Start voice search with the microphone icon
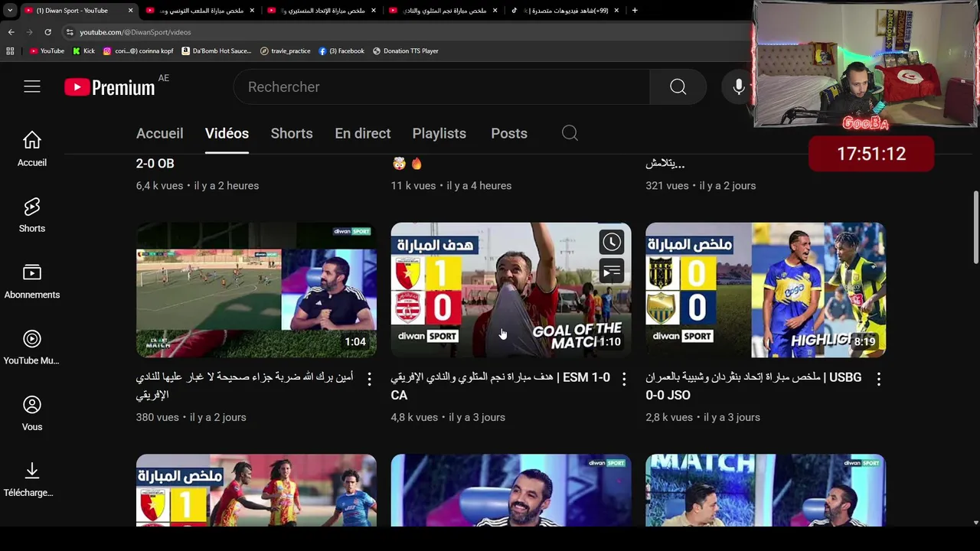This screenshot has width=980, height=551. tap(739, 87)
